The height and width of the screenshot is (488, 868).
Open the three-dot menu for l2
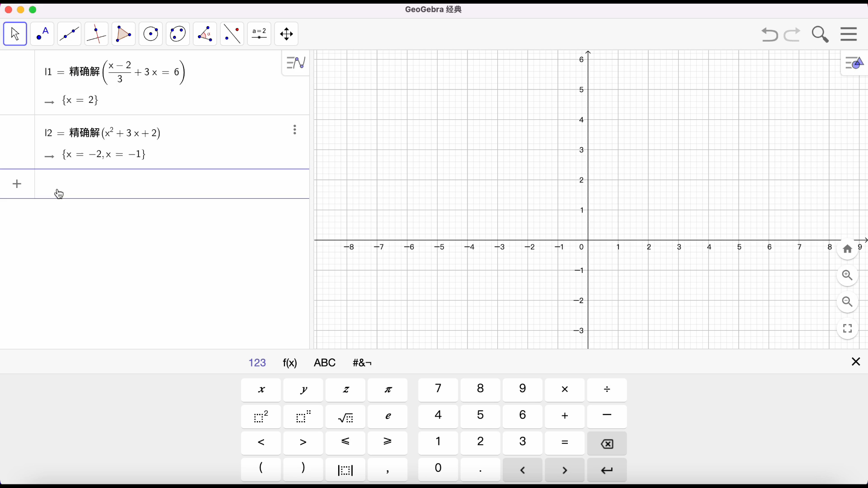click(295, 130)
